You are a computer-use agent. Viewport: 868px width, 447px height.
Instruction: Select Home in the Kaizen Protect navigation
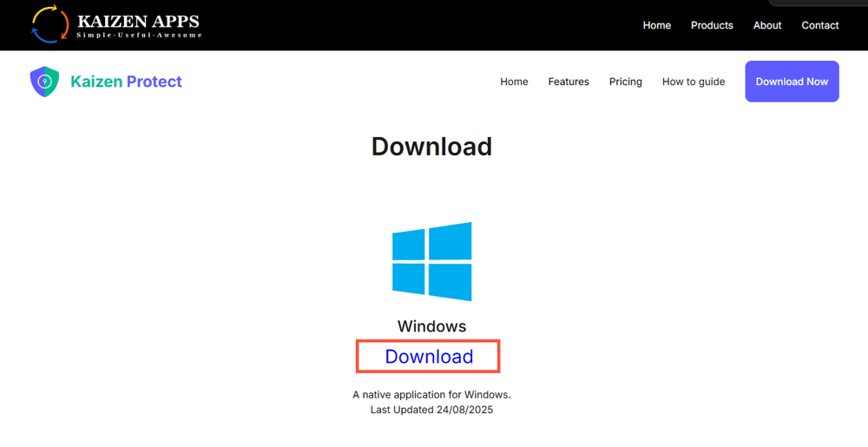click(514, 82)
